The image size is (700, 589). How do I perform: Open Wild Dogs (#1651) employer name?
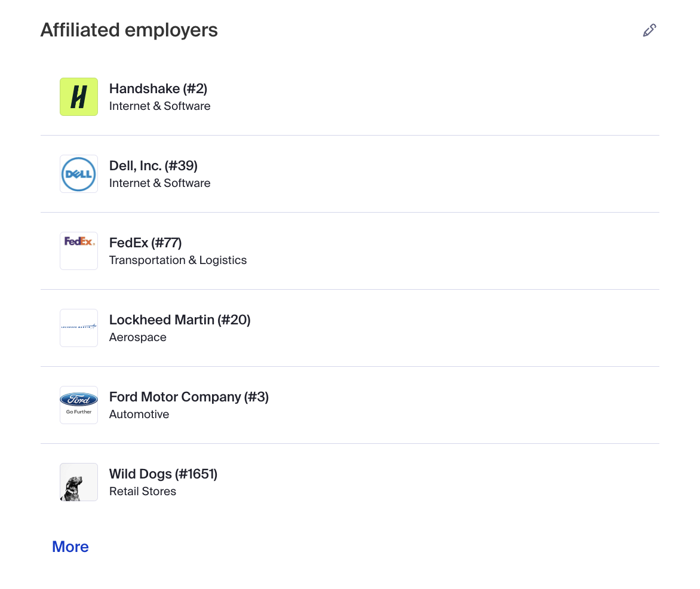163,474
